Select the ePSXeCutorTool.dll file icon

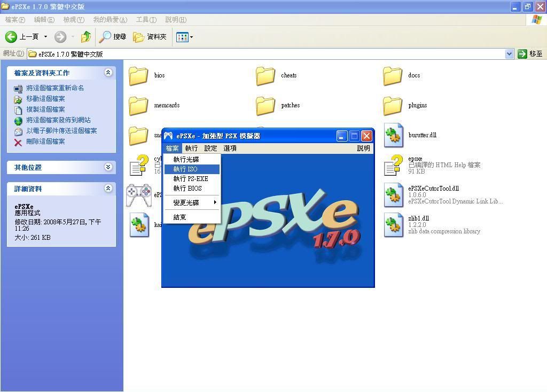394,195
